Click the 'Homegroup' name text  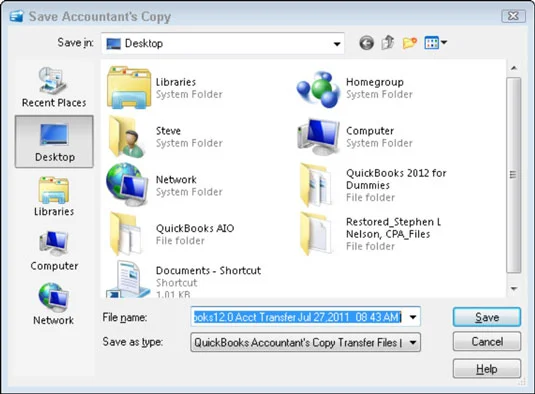click(x=375, y=82)
